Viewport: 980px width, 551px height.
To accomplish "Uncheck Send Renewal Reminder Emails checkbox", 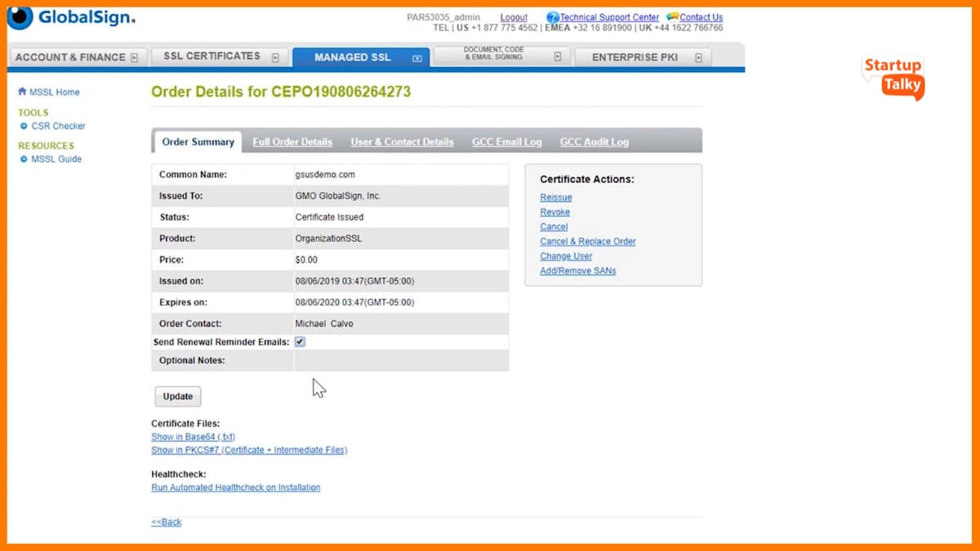I will [x=300, y=342].
